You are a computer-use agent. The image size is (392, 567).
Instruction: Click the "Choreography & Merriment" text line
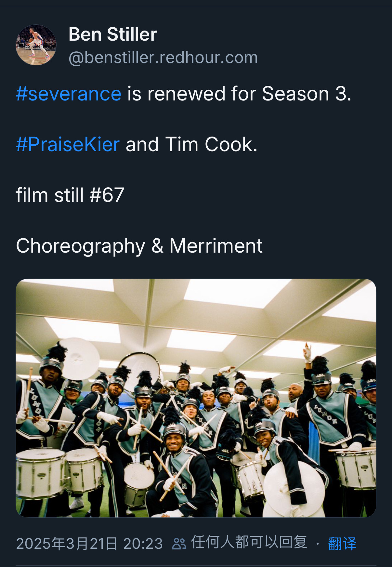(x=139, y=246)
